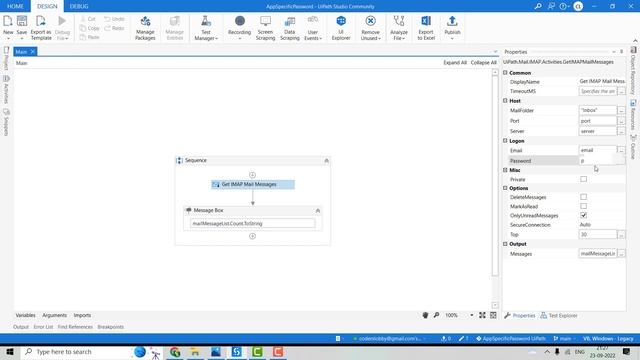Launch Screen Scraping
Viewport: 640px width, 360px height.
[x=265, y=28]
